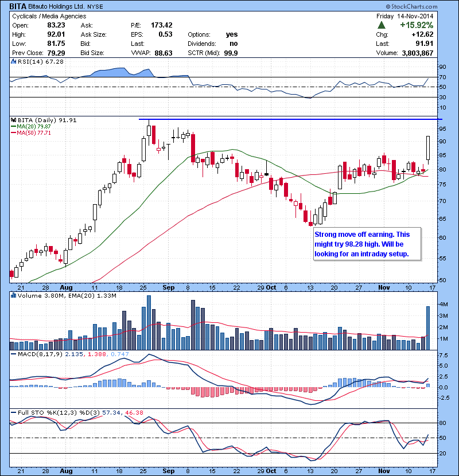Click the blue annotation text box
The height and width of the screenshot is (476, 459).
pyautogui.click(x=367, y=244)
